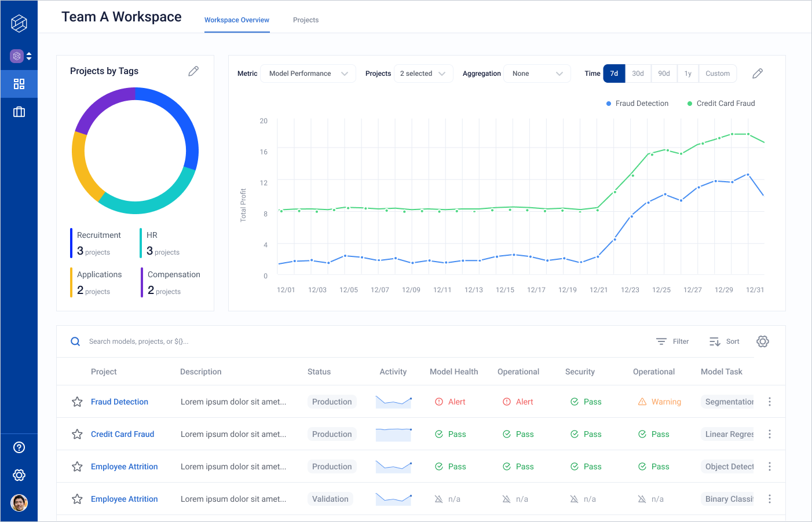Edit chart settings using the pencil icon
The image size is (812, 522).
(758, 73)
